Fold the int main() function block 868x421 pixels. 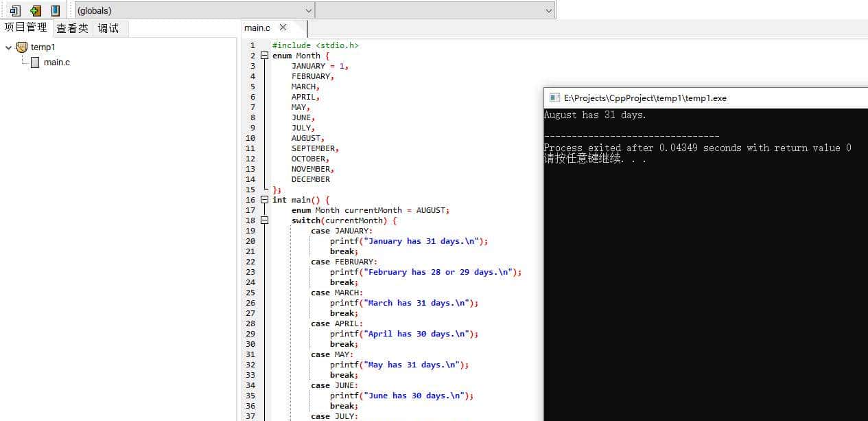(x=265, y=200)
